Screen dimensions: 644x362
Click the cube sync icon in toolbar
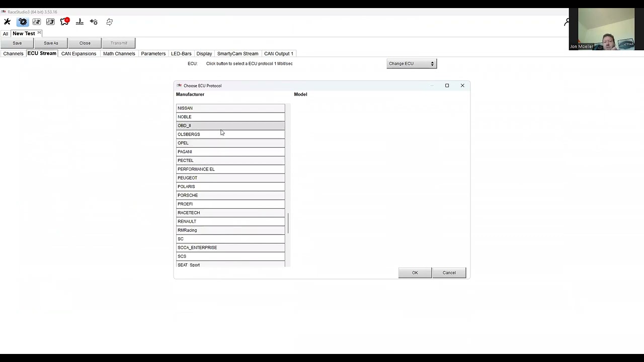point(109,22)
